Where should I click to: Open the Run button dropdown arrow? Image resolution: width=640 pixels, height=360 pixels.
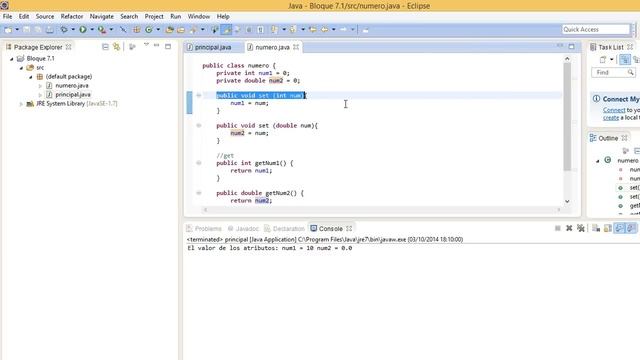[x=92, y=29]
